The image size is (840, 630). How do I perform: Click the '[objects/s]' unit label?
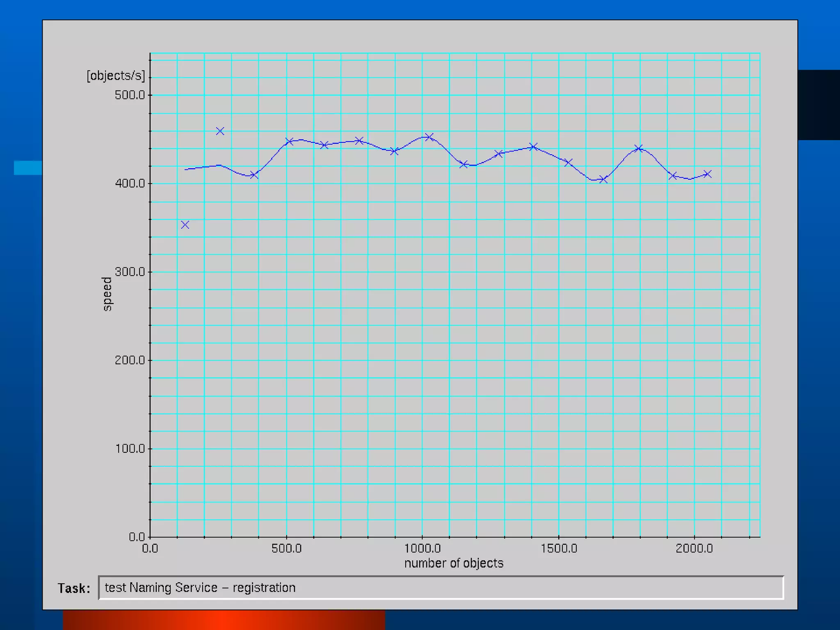(116, 75)
